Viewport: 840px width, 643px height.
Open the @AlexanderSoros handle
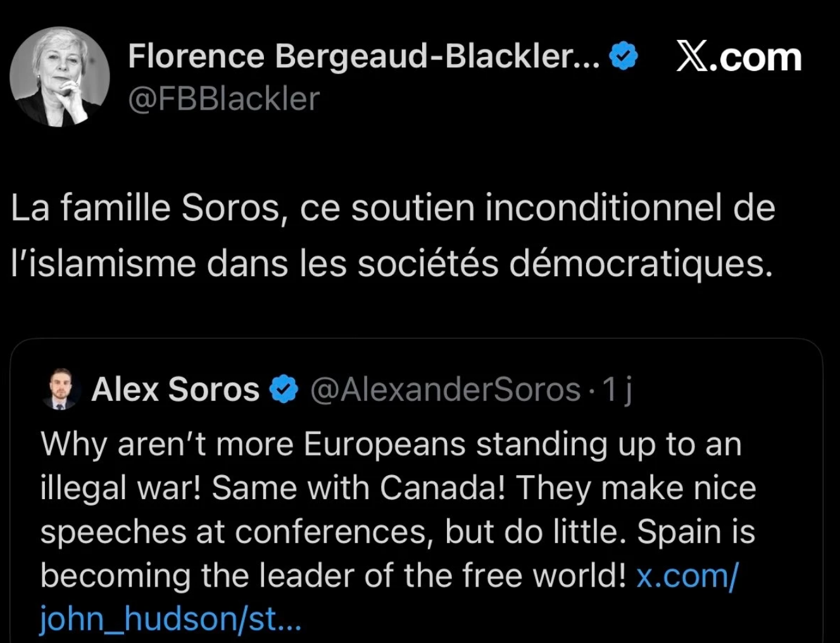pos(445,389)
